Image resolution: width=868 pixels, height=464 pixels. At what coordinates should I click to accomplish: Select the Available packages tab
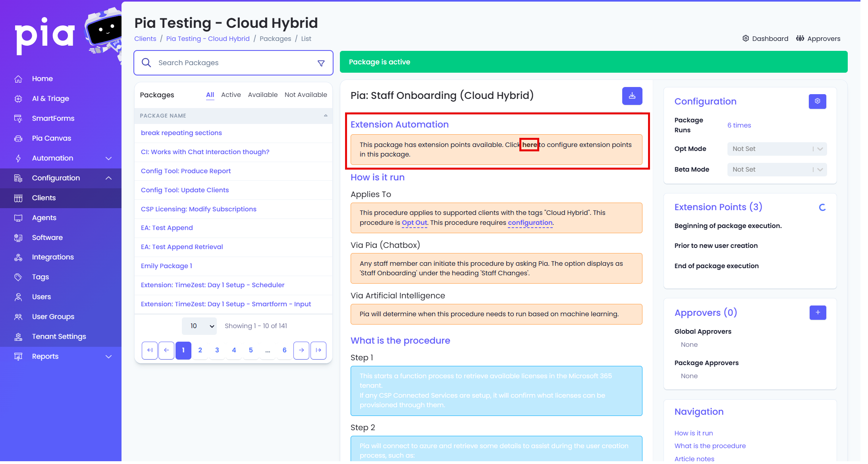click(x=263, y=95)
